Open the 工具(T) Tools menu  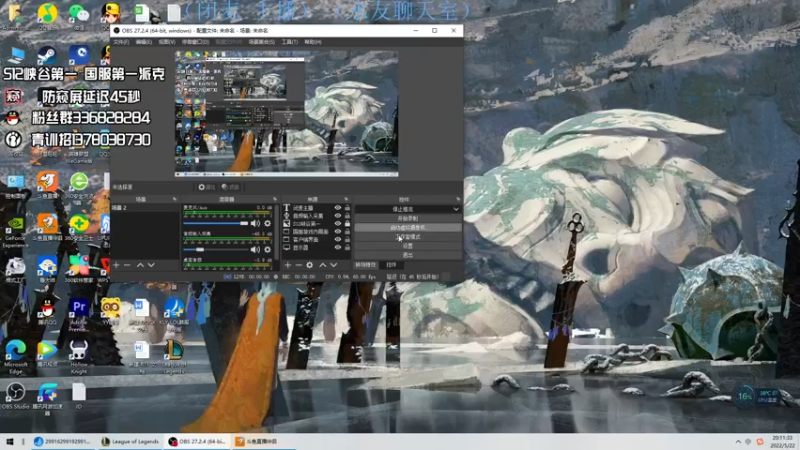pos(289,42)
